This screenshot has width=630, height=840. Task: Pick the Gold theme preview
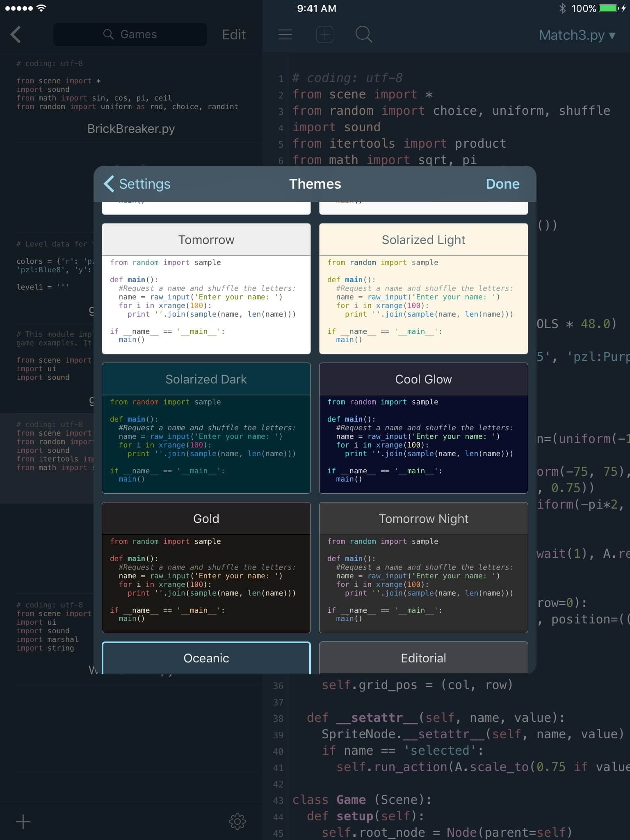206,567
